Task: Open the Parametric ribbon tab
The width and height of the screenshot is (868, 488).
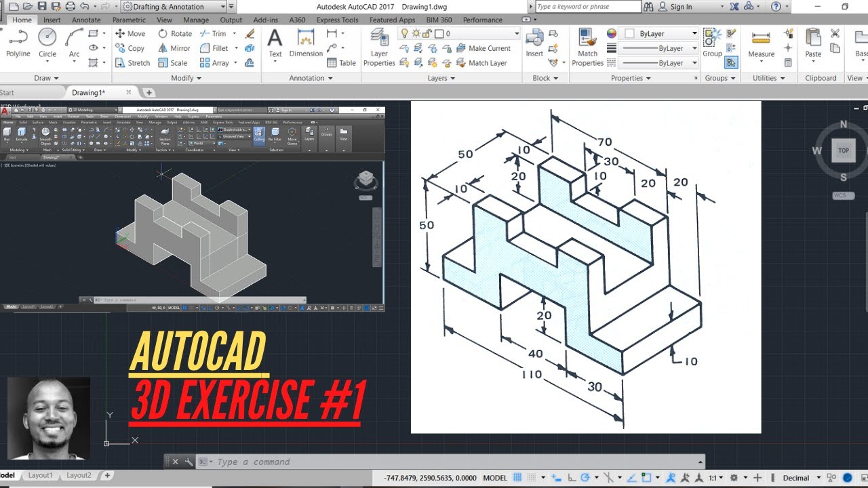Action: 129,20
